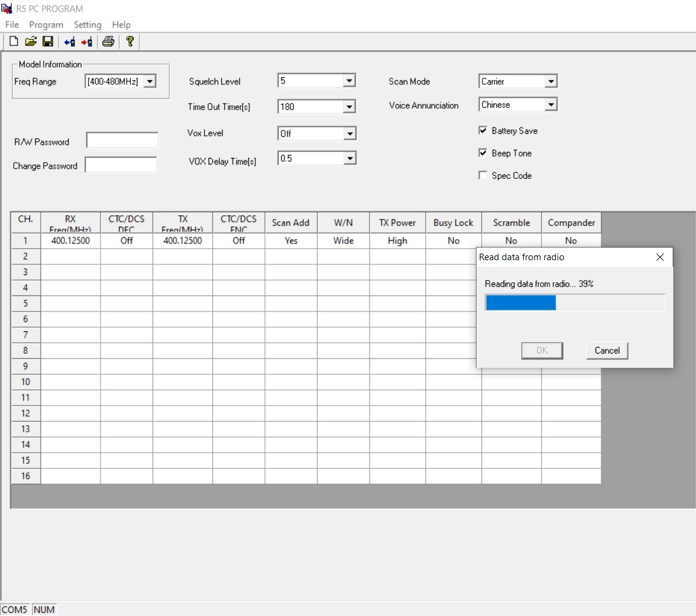This screenshot has width=696, height=616.
Task: Click the Change Password field
Action: (121, 164)
